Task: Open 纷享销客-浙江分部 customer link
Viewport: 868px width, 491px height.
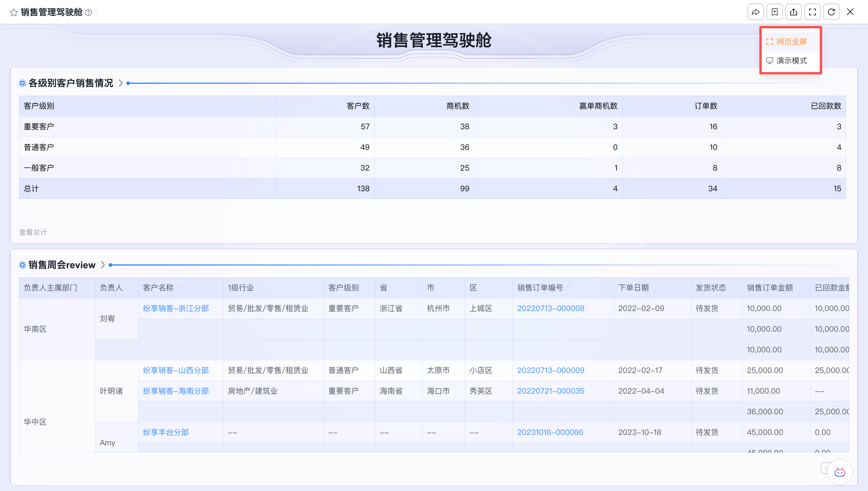Action: [x=176, y=308]
